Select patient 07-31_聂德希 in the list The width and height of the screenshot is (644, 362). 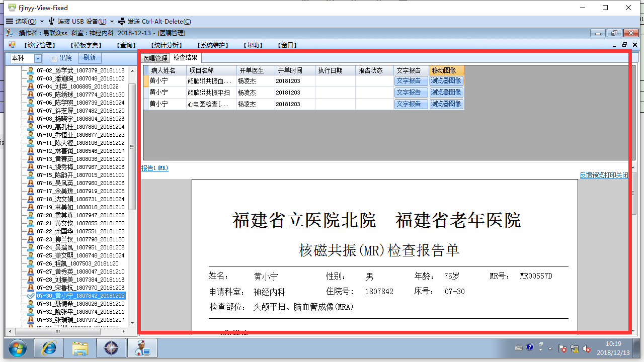pos(80,304)
